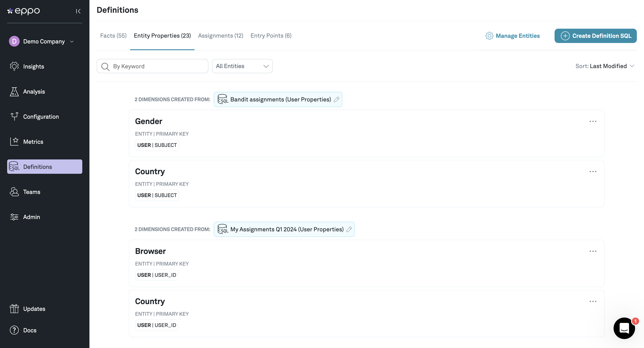Open the Insights section in the sidebar
Viewport: 644px width, 348px height.
pyautogui.click(x=34, y=66)
